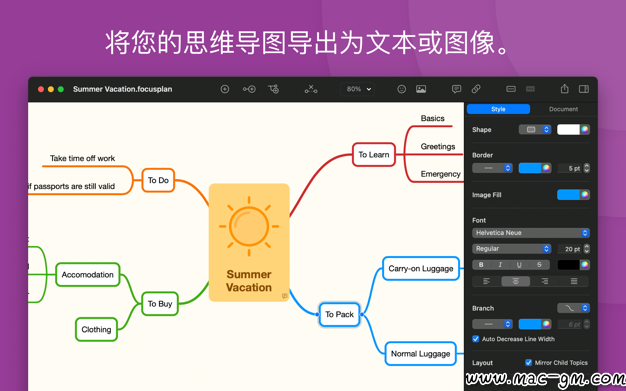
Task: Select the Summer Vacation central topic
Action: point(249,242)
